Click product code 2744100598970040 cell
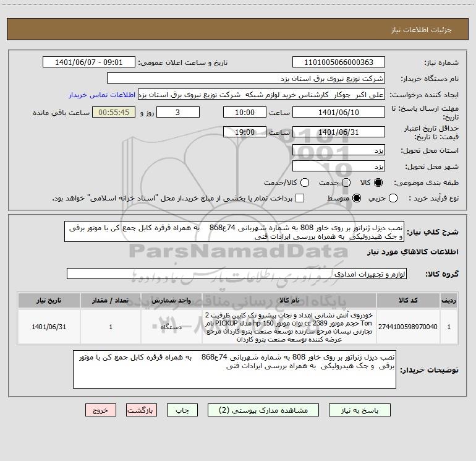The height and width of the screenshot is (461, 476). 408,327
